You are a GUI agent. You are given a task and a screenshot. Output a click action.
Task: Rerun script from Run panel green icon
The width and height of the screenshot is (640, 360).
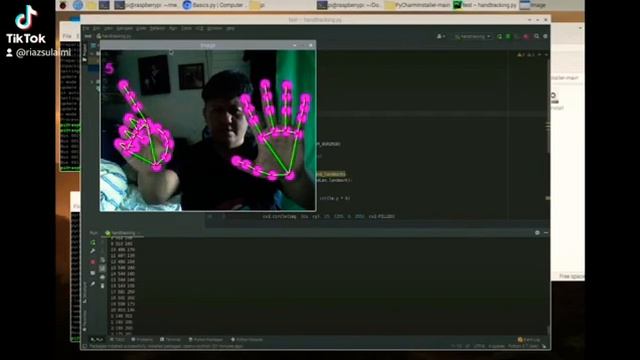pos(93,242)
